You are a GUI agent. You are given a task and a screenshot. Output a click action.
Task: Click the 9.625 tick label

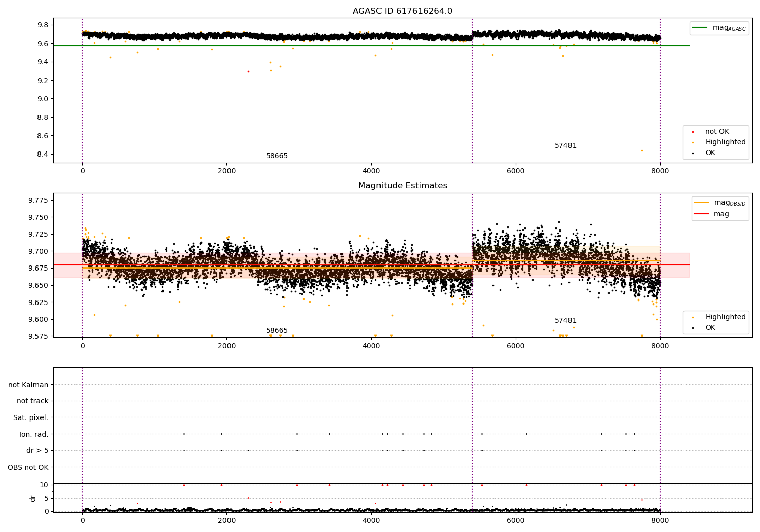(39, 302)
